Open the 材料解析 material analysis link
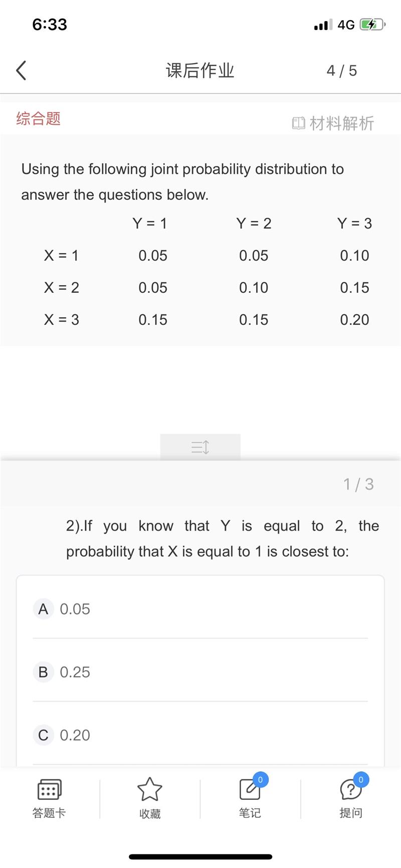 coord(341,123)
